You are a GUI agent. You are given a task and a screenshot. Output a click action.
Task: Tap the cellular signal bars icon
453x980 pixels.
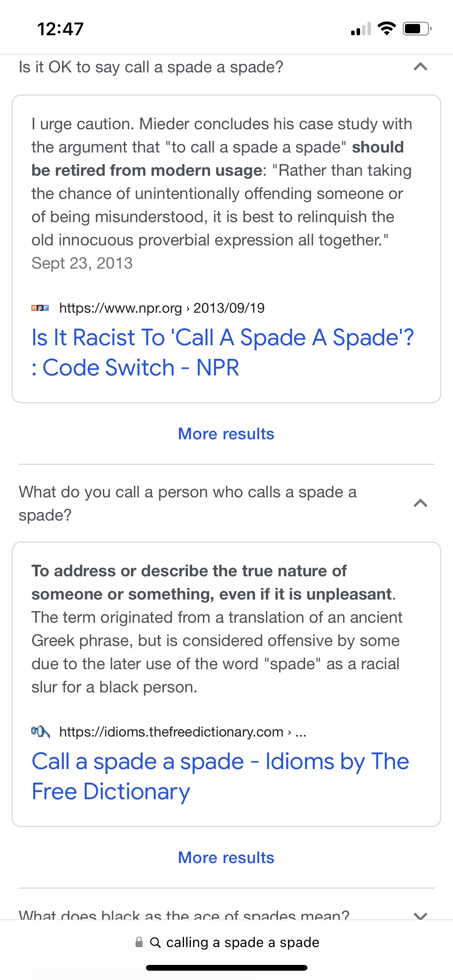[361, 29]
